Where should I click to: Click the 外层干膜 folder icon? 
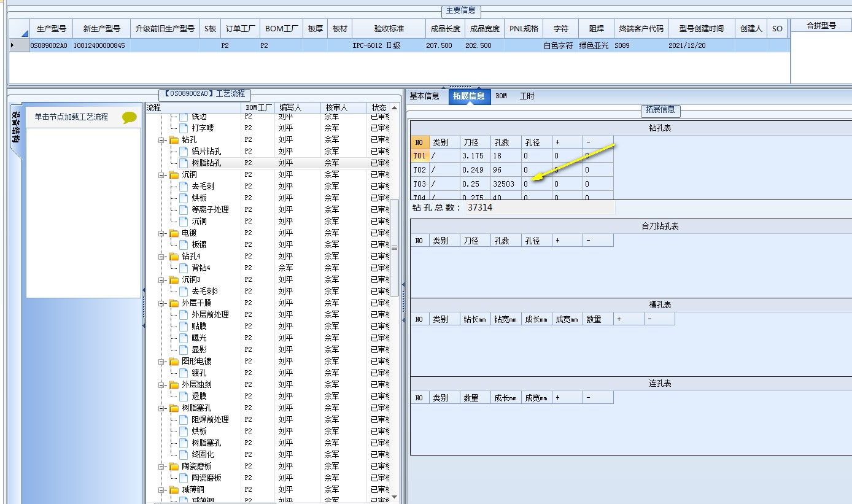[174, 303]
